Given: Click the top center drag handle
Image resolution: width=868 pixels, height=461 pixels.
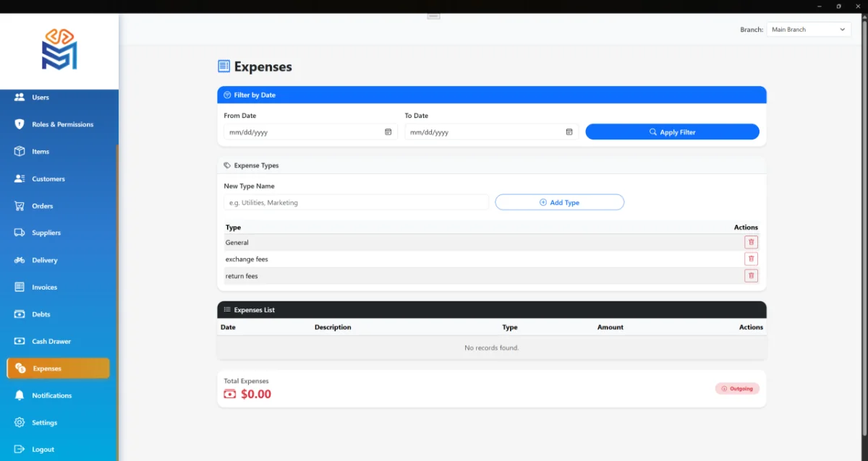Looking at the screenshot, I should point(433,15).
